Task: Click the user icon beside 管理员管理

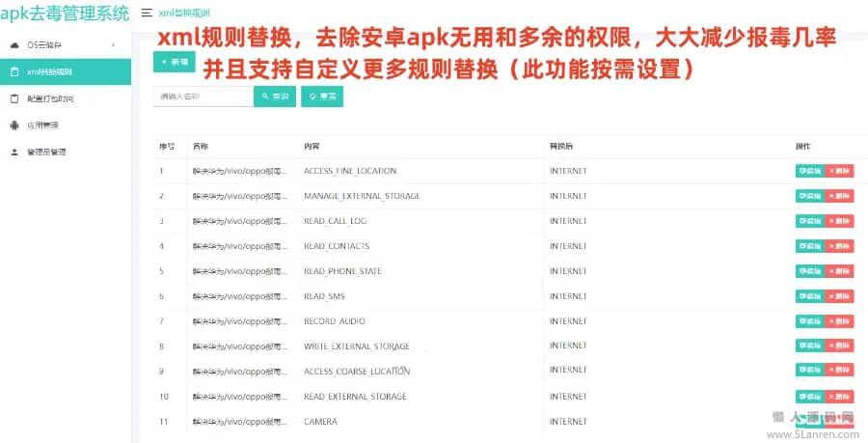Action: [x=14, y=152]
